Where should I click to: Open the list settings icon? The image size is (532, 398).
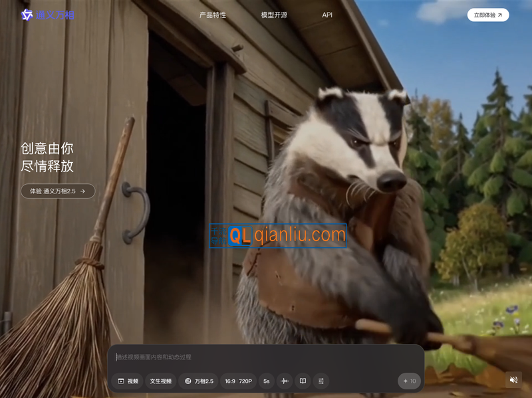pos(321,381)
